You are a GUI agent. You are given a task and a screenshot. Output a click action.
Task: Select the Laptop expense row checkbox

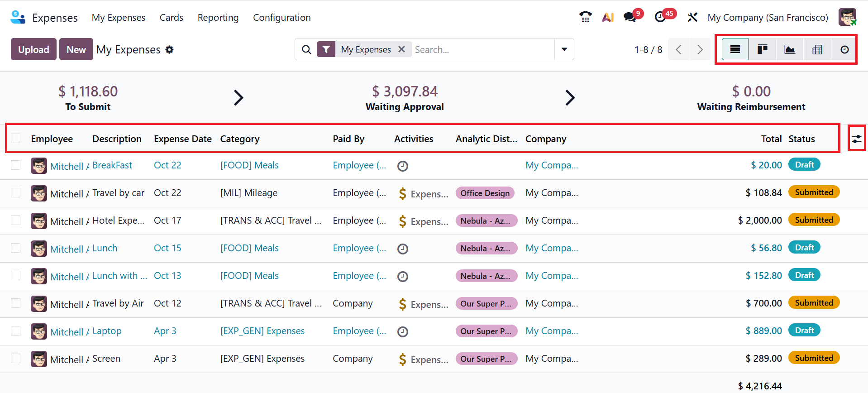[x=16, y=331]
